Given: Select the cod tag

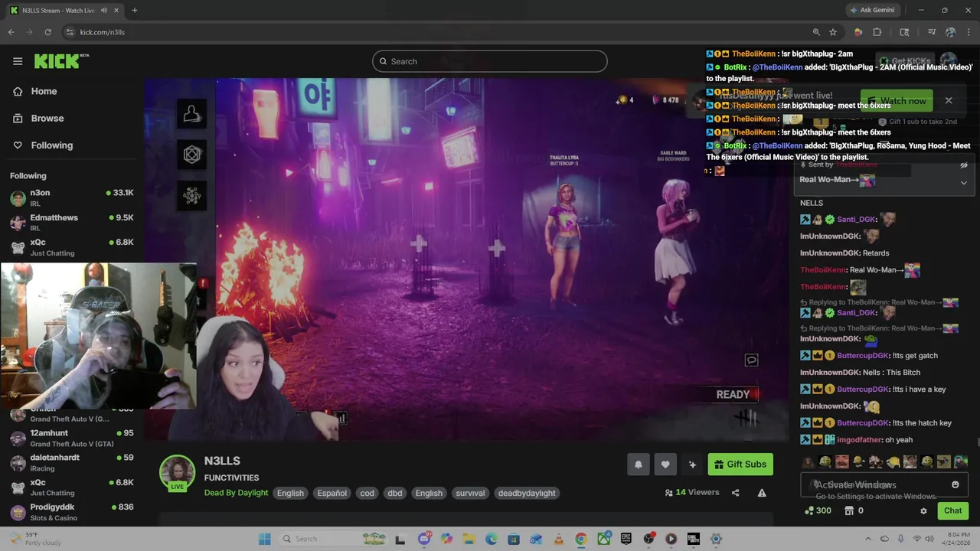Looking at the screenshot, I should pos(367,493).
